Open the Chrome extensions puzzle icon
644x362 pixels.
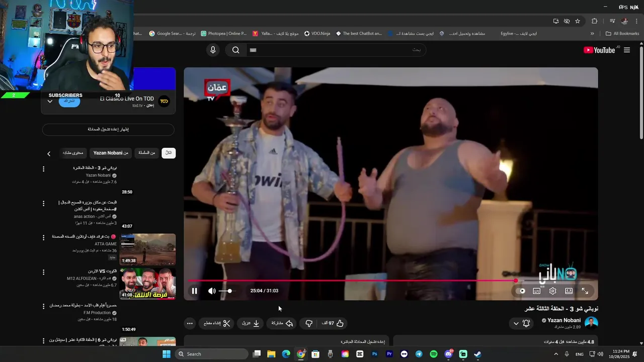click(x=595, y=21)
